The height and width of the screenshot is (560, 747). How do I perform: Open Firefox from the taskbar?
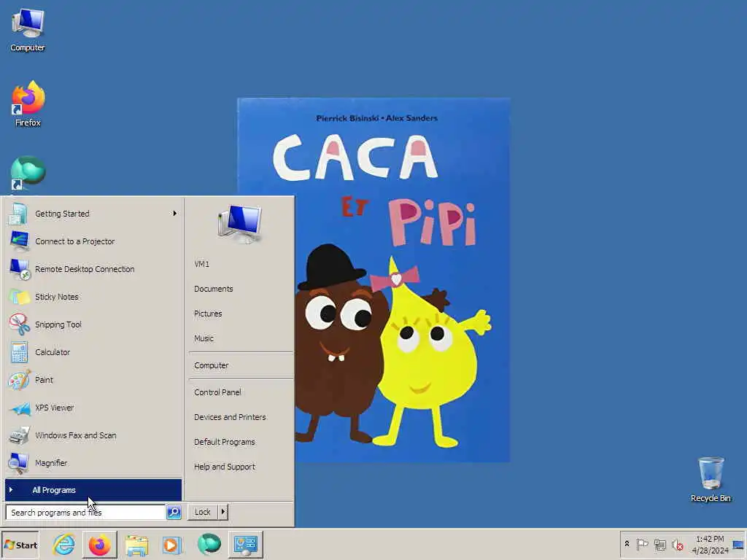coord(99,545)
